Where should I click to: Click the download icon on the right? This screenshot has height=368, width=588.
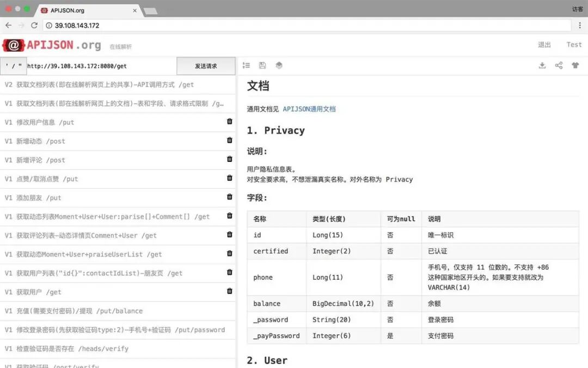[542, 65]
